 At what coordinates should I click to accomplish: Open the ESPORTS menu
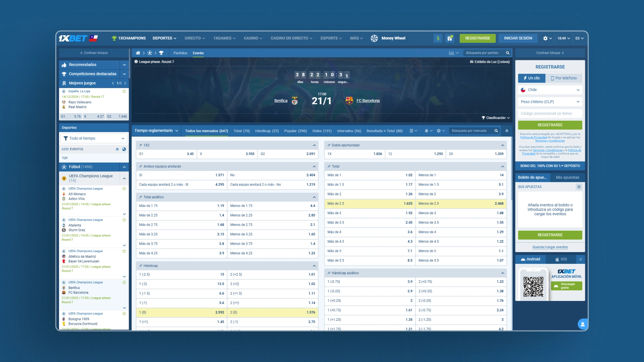point(331,38)
